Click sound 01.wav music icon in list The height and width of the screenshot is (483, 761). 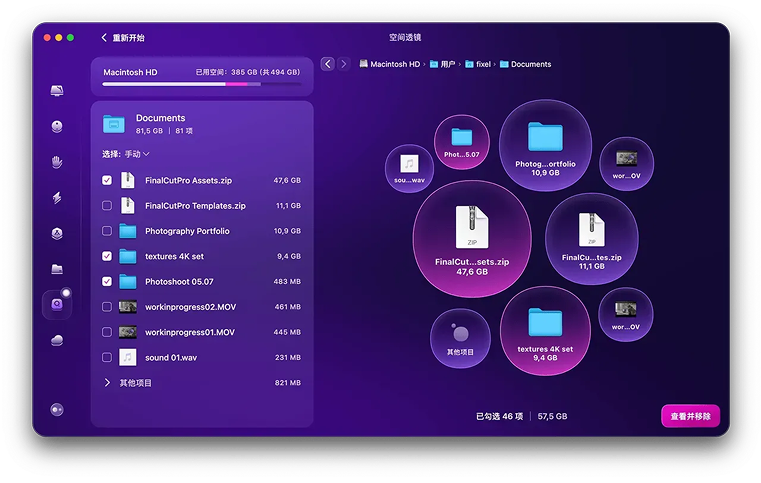[x=128, y=357]
